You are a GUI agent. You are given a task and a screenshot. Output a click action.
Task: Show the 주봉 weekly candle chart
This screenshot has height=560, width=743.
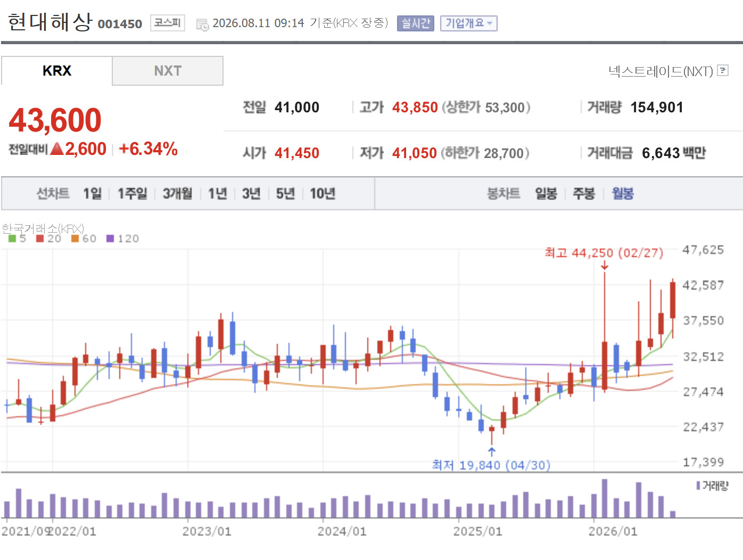pos(584,194)
